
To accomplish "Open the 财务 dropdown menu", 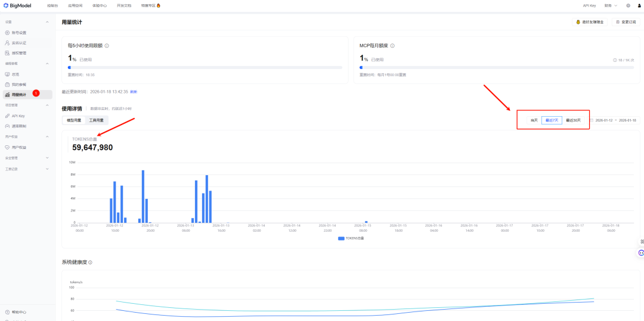I will (x=611, y=6).
